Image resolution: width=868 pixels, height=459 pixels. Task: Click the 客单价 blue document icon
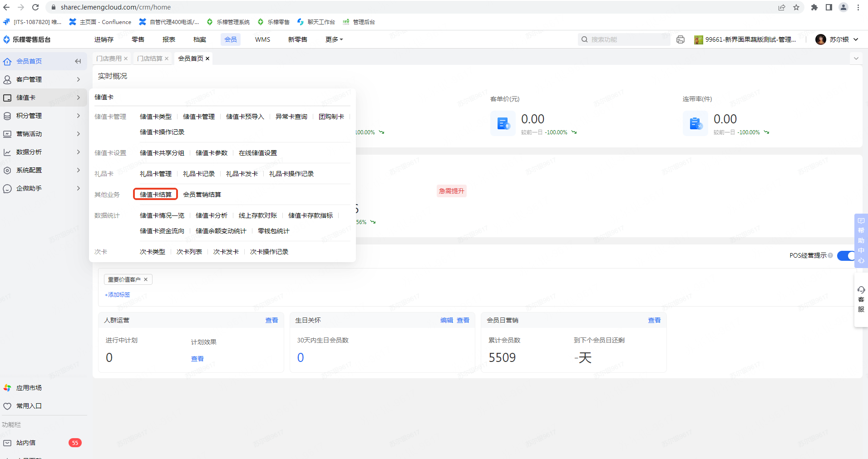click(x=503, y=123)
